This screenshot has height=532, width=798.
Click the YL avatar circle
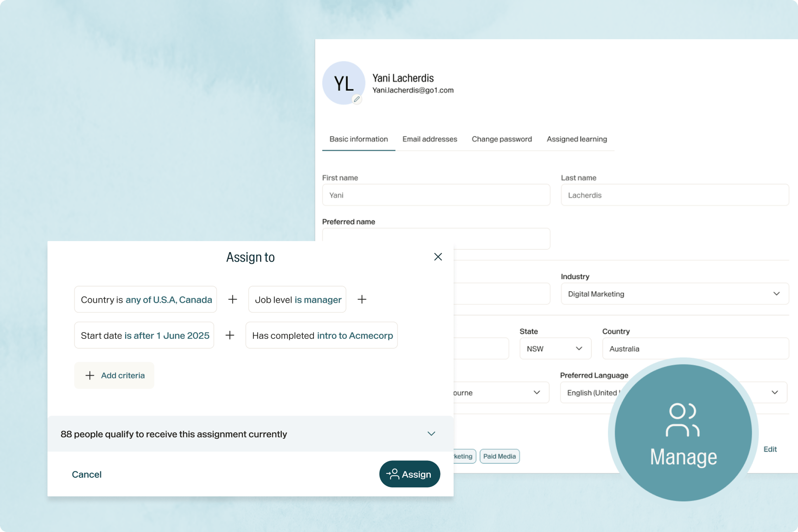(343, 83)
